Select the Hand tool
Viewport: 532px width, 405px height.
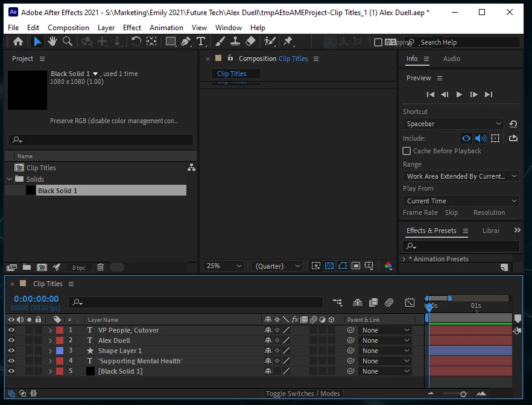[52, 42]
